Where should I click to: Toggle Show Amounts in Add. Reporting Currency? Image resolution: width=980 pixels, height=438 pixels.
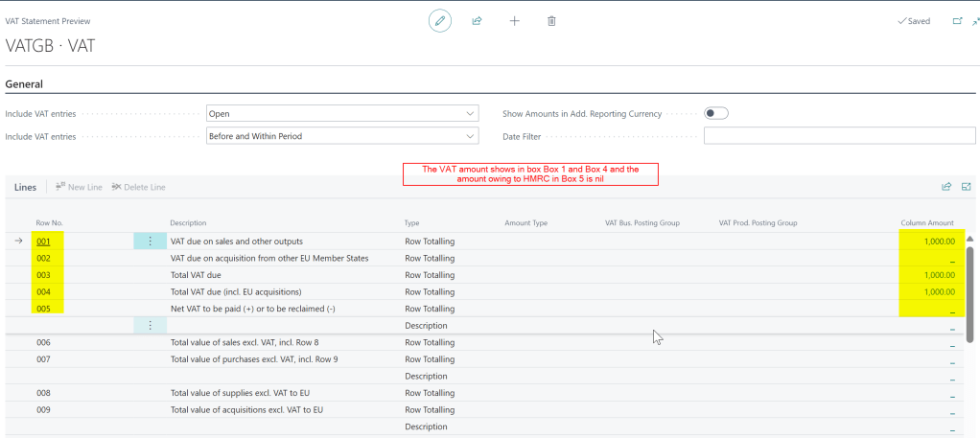(x=716, y=113)
